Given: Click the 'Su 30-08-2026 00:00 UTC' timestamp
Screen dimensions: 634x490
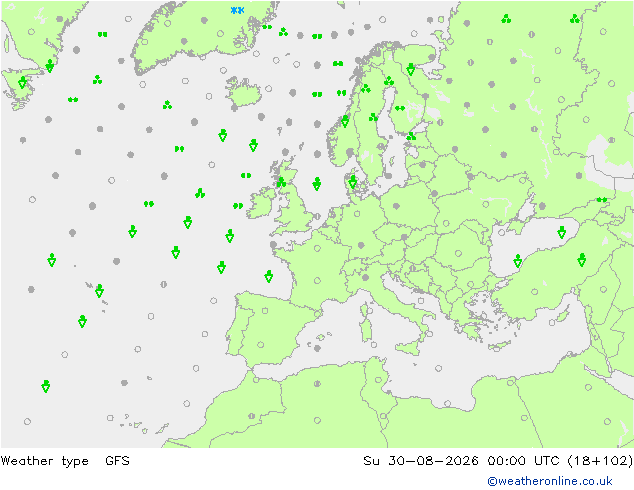Looking at the screenshot, I should pyautogui.click(x=461, y=461).
